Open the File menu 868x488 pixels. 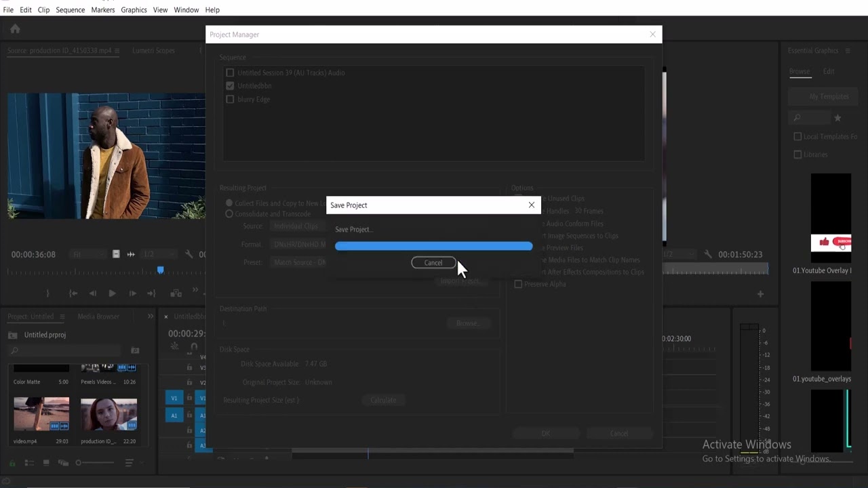[x=8, y=10]
